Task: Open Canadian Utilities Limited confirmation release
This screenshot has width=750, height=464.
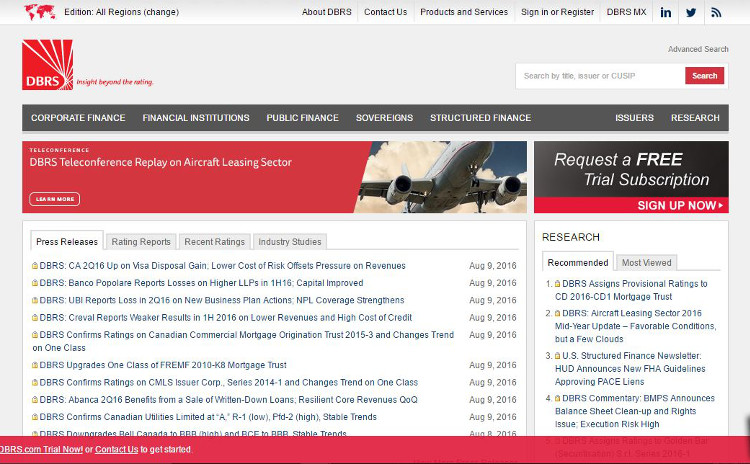Action: coord(208,417)
